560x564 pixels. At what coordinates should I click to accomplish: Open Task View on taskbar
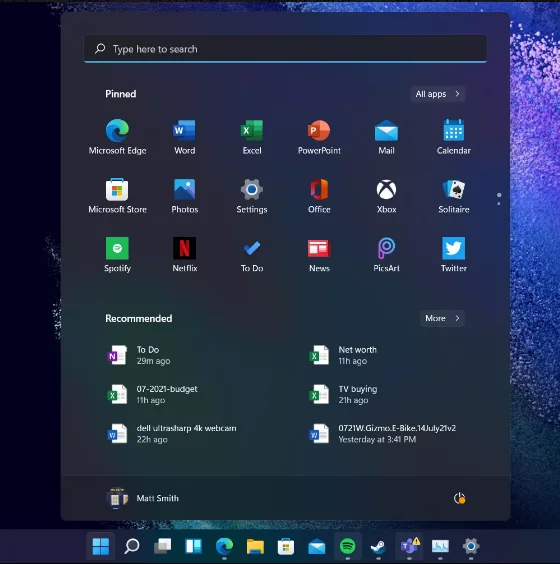tap(163, 546)
